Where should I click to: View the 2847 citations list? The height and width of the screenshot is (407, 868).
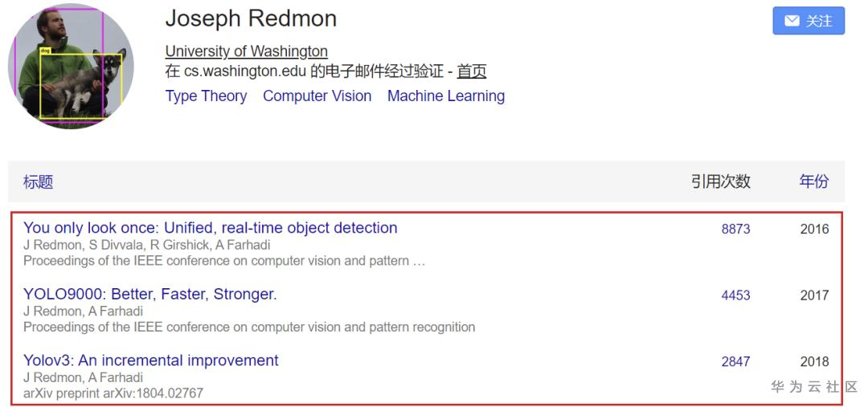(735, 361)
